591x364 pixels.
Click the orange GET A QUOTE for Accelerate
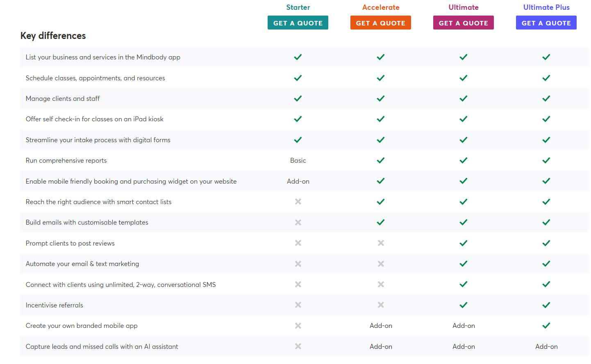click(x=381, y=23)
